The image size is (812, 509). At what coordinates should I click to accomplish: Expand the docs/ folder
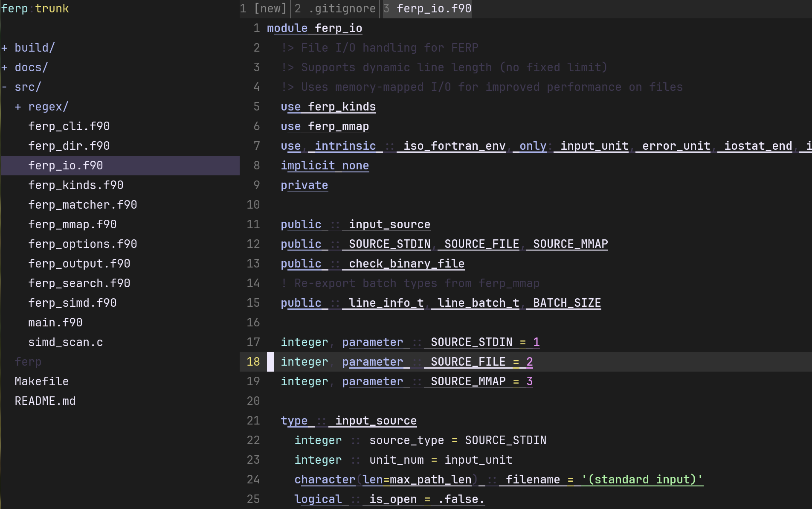[x=31, y=67]
